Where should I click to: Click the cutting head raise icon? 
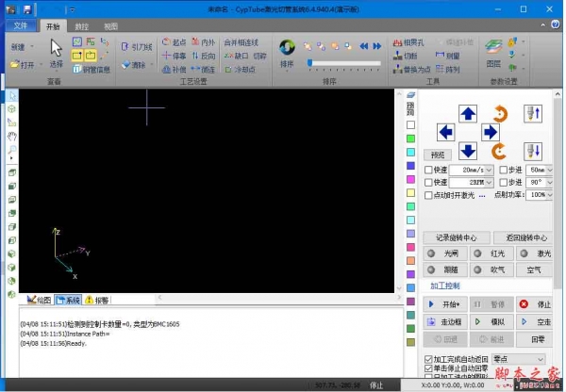coord(533,114)
